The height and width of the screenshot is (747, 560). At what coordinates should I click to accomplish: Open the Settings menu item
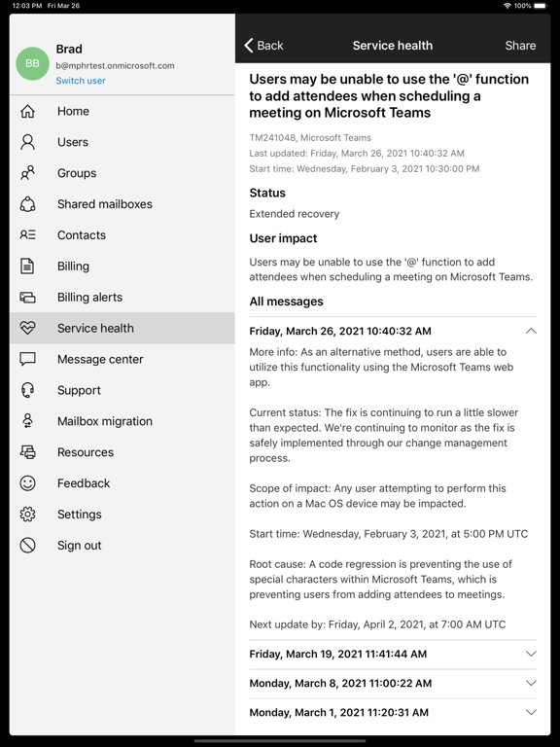point(122,514)
